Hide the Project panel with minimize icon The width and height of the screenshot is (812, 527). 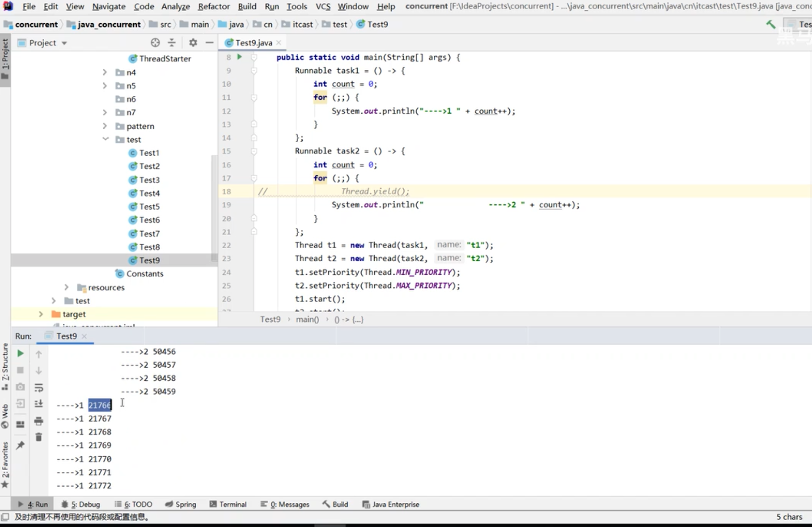pos(209,42)
